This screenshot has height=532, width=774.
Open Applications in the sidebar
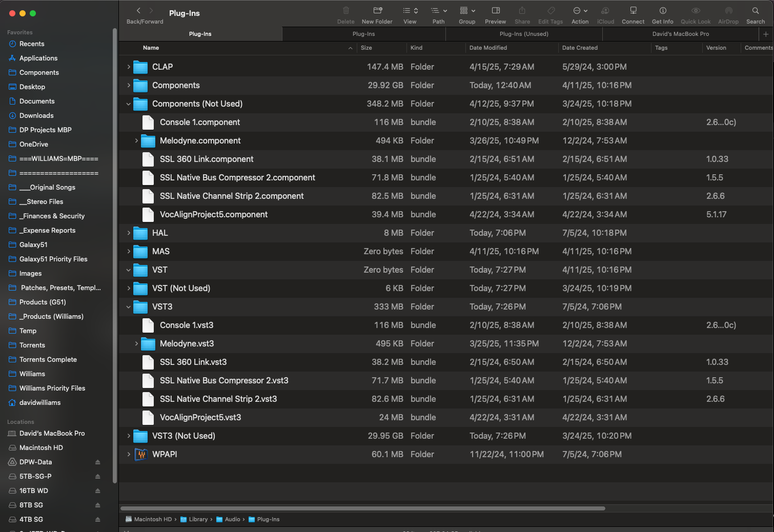tap(38, 58)
